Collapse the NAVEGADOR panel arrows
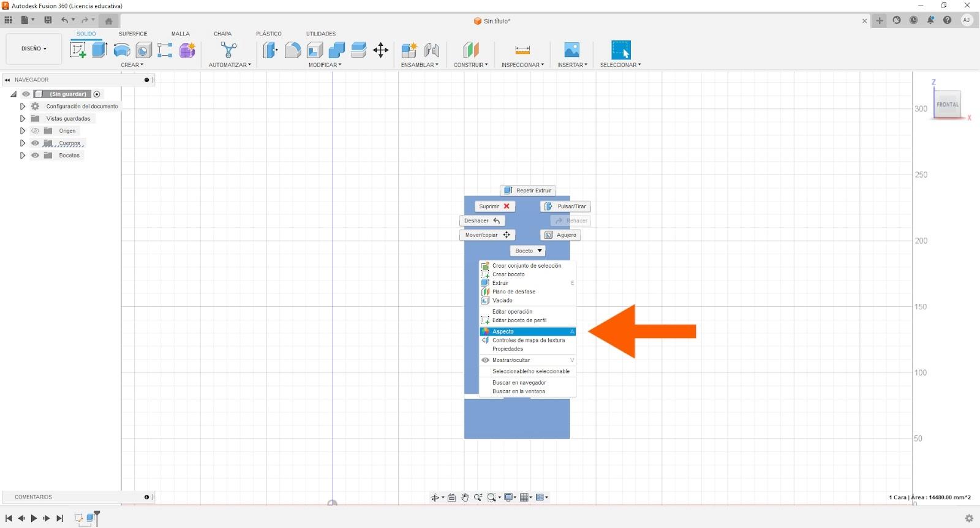 [x=7, y=80]
